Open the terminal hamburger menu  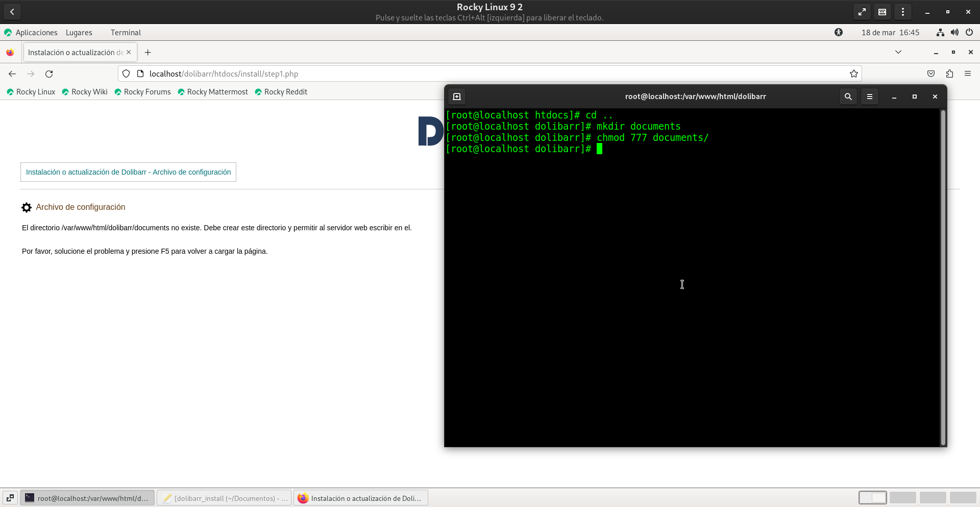click(869, 96)
